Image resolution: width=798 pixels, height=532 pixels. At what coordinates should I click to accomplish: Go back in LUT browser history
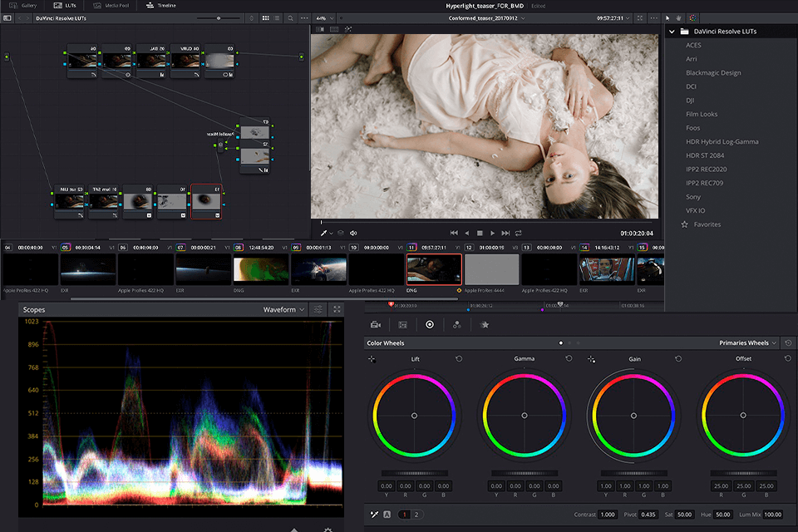point(19,18)
